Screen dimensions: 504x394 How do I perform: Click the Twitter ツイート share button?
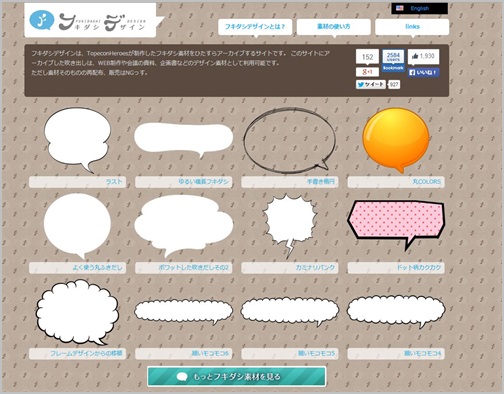(371, 85)
